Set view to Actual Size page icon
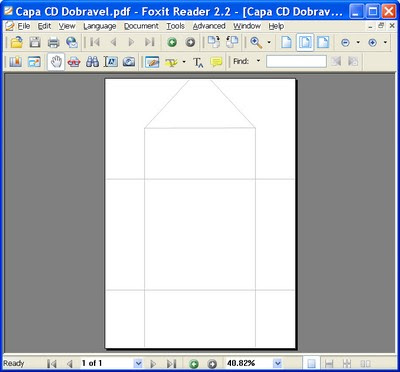This screenshot has height=372, width=400. [x=286, y=42]
